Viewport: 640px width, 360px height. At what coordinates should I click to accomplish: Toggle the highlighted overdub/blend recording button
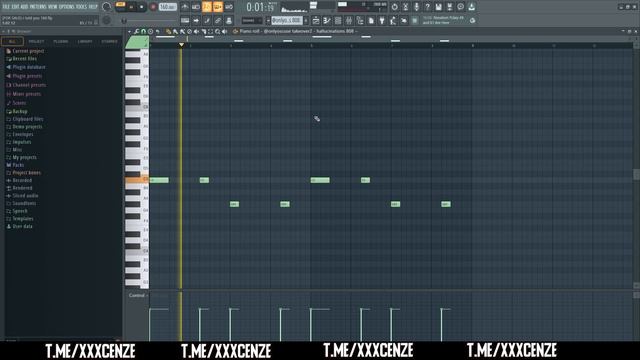point(218,7)
